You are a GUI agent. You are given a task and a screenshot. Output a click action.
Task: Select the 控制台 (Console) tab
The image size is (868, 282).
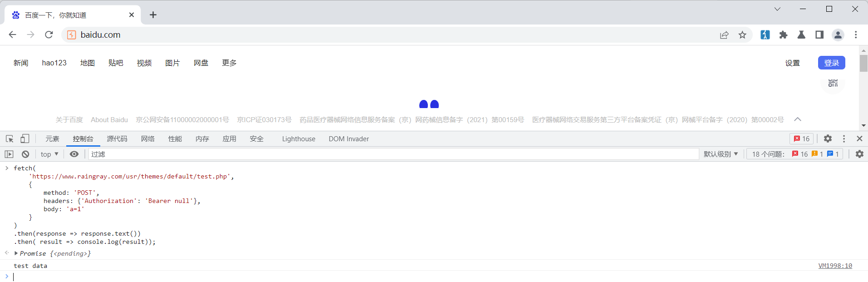pos(83,139)
